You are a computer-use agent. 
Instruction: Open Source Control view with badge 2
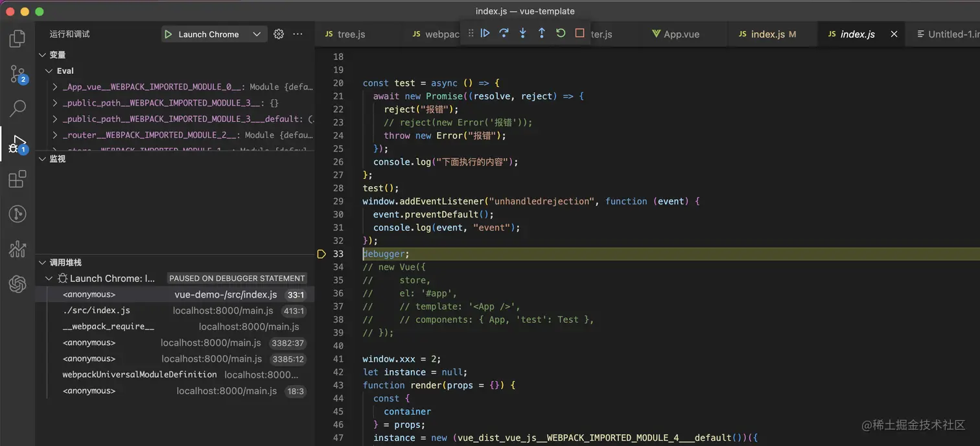point(17,74)
